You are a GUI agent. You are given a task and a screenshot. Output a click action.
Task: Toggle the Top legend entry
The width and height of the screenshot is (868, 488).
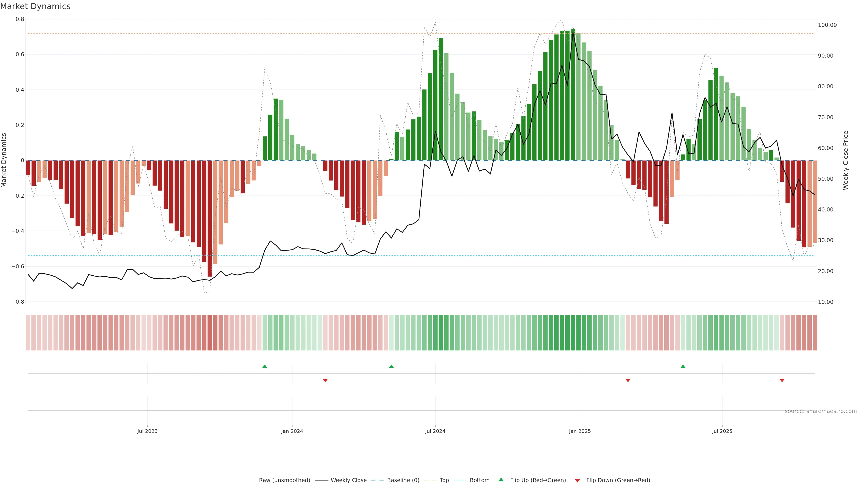(x=444, y=480)
